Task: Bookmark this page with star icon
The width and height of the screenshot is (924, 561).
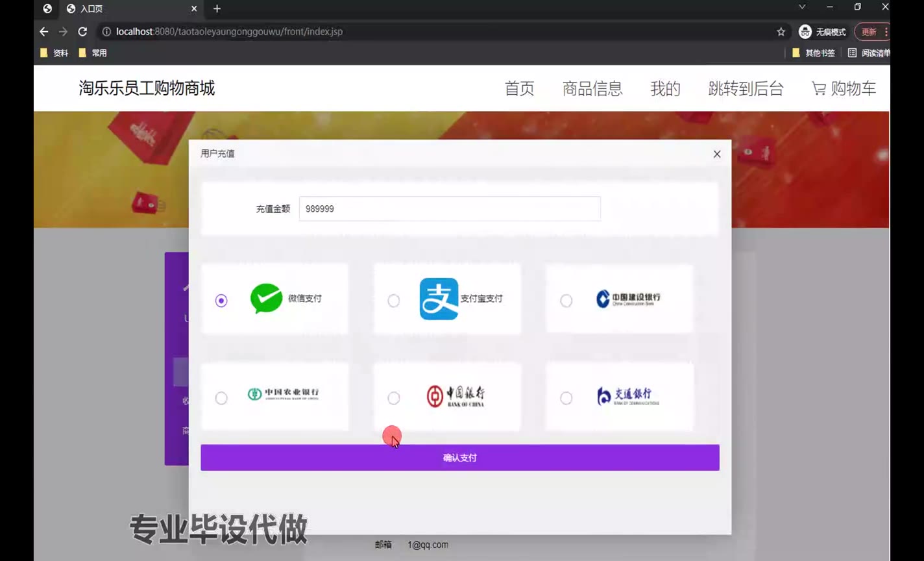Action: [781, 31]
